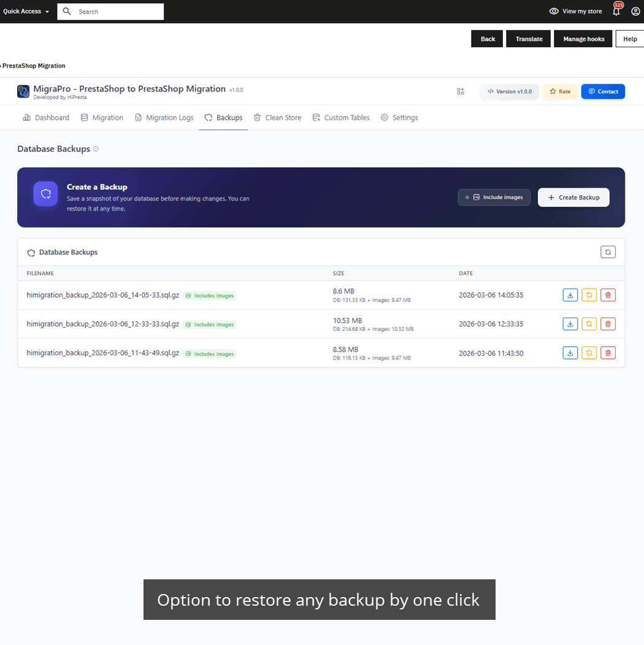The width and height of the screenshot is (644, 645).
Task: Click the Back button
Action: tap(487, 39)
